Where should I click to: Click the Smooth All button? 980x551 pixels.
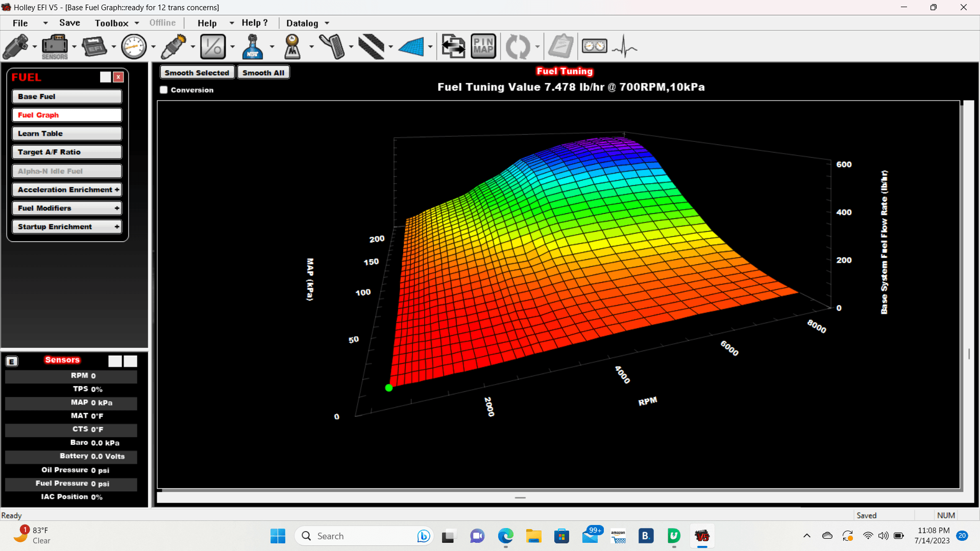click(263, 72)
